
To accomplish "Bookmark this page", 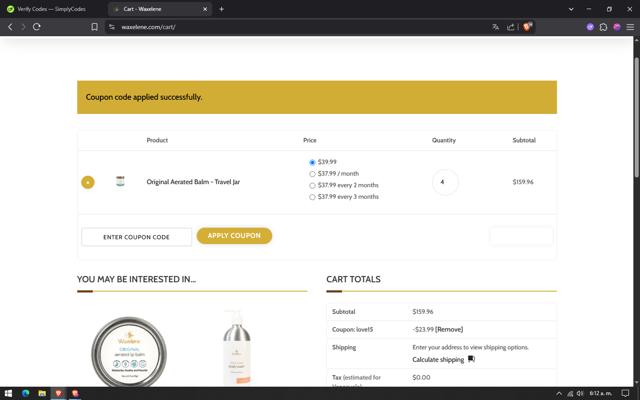I will (94, 27).
